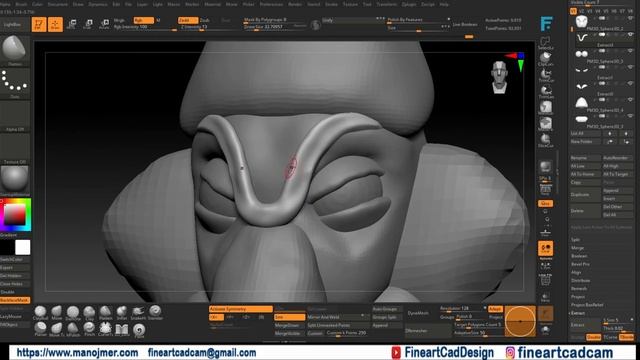640x360 pixels.
Task: Select the Standard brush icon
Action: pyautogui.click(x=155, y=313)
